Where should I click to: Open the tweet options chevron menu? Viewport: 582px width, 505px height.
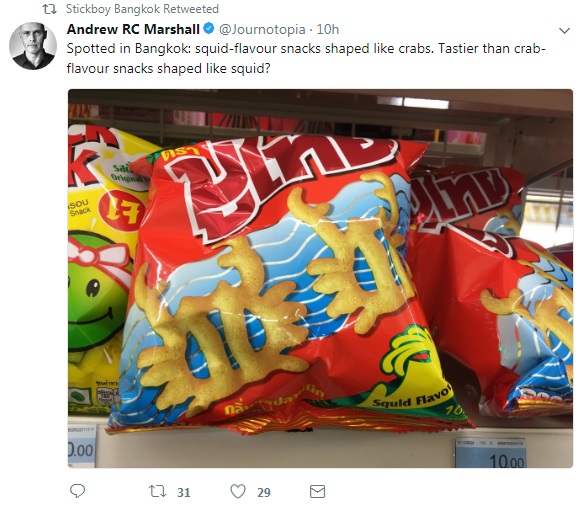(x=564, y=30)
